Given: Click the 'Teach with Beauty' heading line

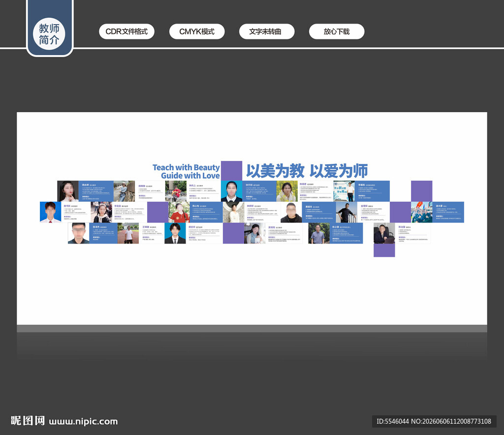Looking at the screenshot, I should (x=186, y=167).
